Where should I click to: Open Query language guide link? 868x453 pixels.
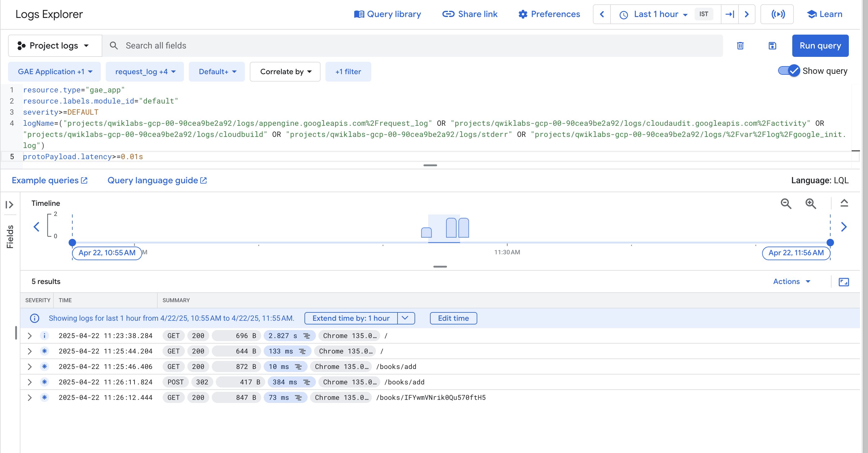coord(157,180)
